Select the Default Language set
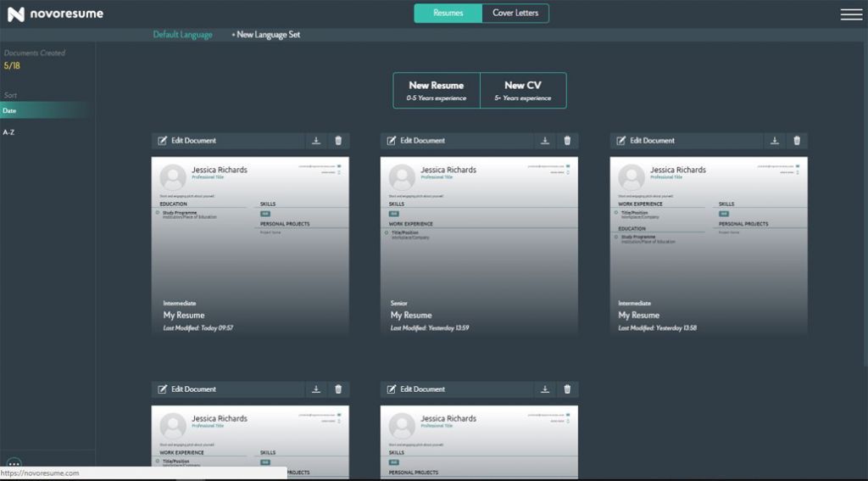 click(x=183, y=34)
